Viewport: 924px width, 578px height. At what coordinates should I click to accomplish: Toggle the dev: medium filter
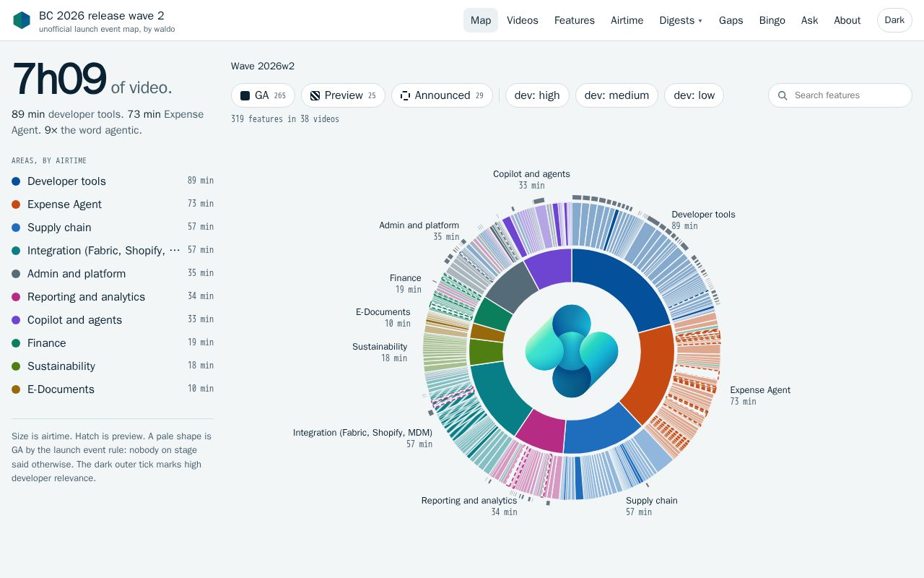616,95
